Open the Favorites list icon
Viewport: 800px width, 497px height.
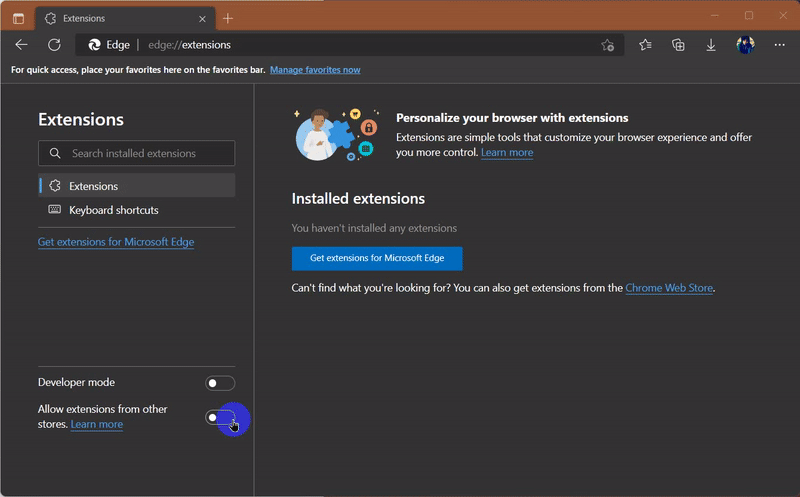[x=645, y=45]
